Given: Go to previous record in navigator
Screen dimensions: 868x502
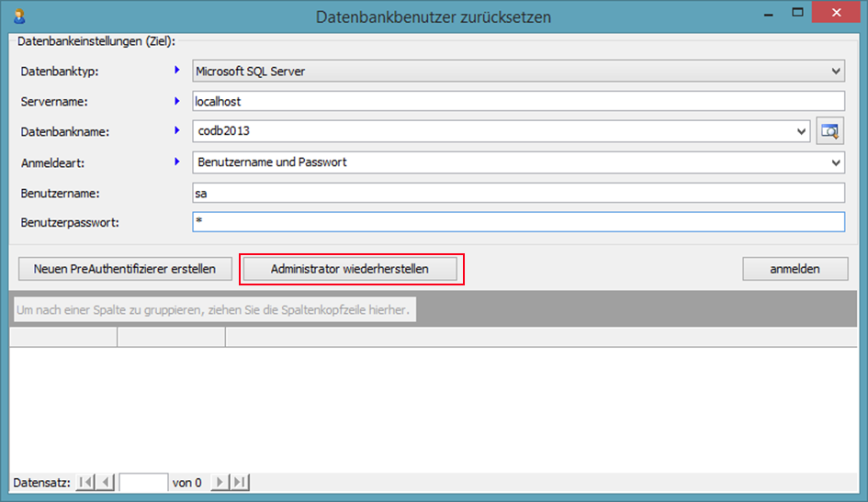Looking at the screenshot, I should pyautogui.click(x=106, y=482).
